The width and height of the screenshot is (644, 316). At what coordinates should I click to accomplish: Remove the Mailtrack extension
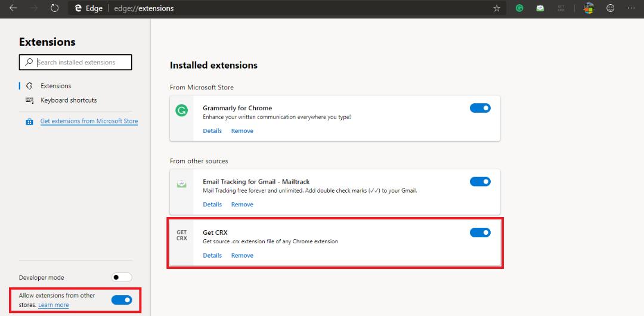(242, 205)
